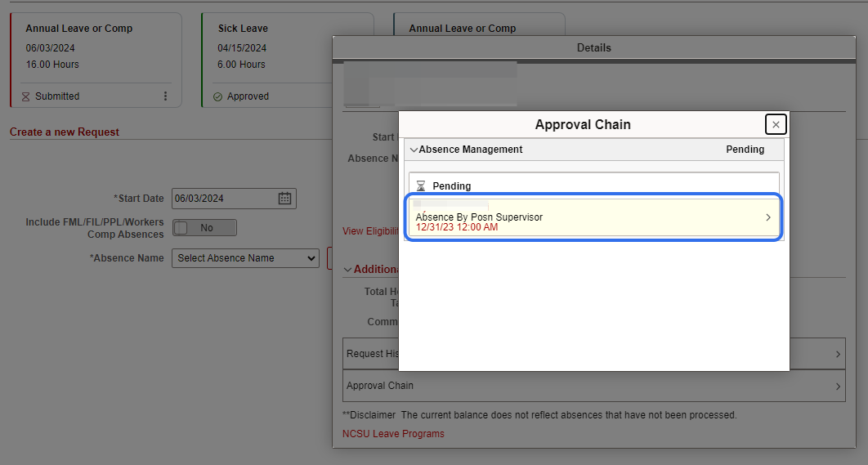868x465 pixels.
Task: Open the Sick Leave 04/15/2024 card
Action: click(x=266, y=60)
